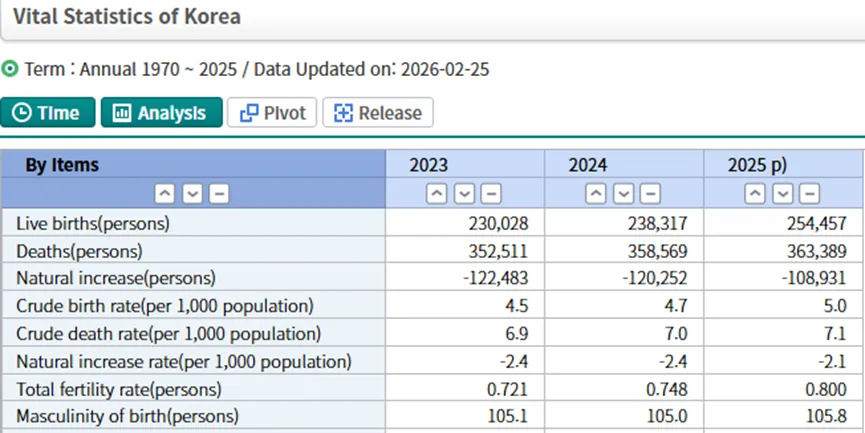
Task: Sort the 2024 column descending
Action: coord(624,194)
